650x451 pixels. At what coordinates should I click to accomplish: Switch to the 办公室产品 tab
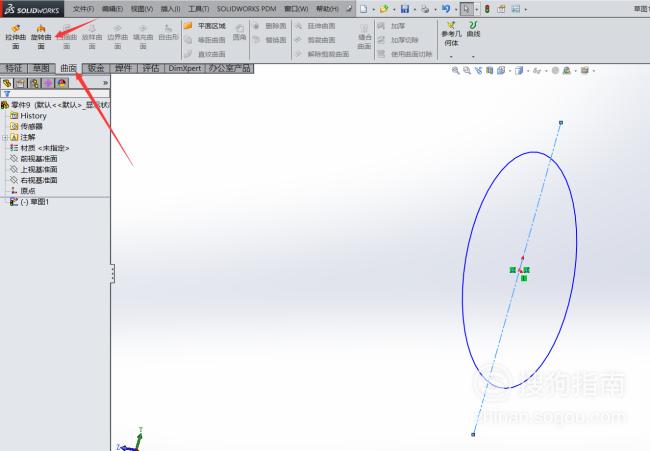[230, 68]
